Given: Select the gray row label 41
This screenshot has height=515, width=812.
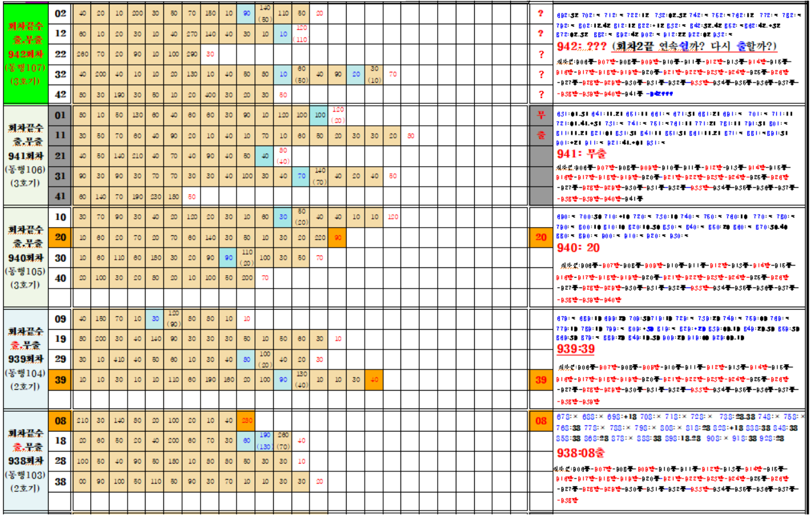Looking at the screenshot, I should click(x=60, y=196).
